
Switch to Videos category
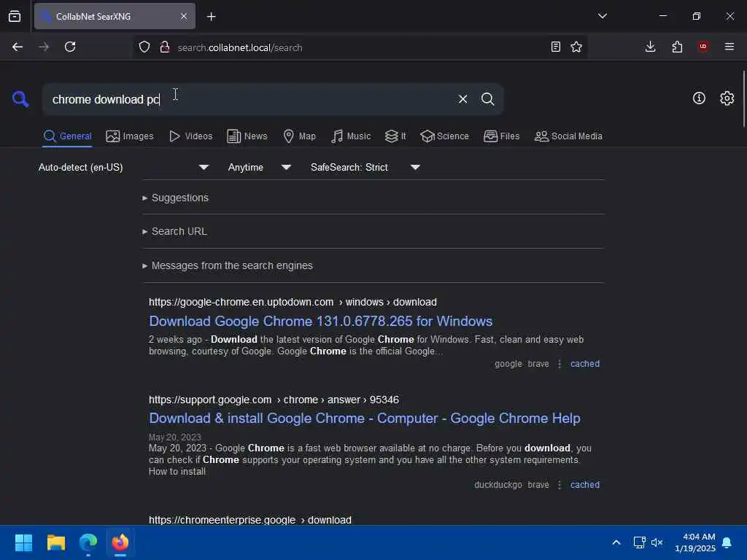click(191, 136)
